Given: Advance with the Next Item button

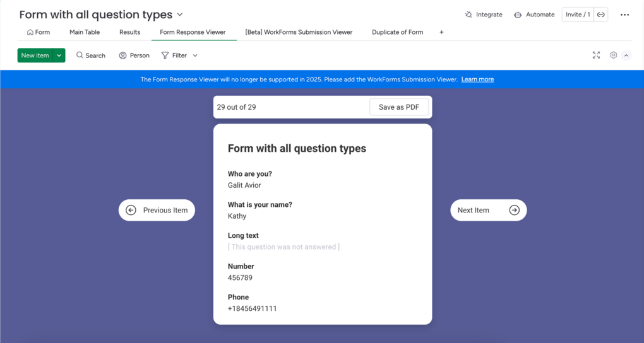Looking at the screenshot, I should pos(488,210).
